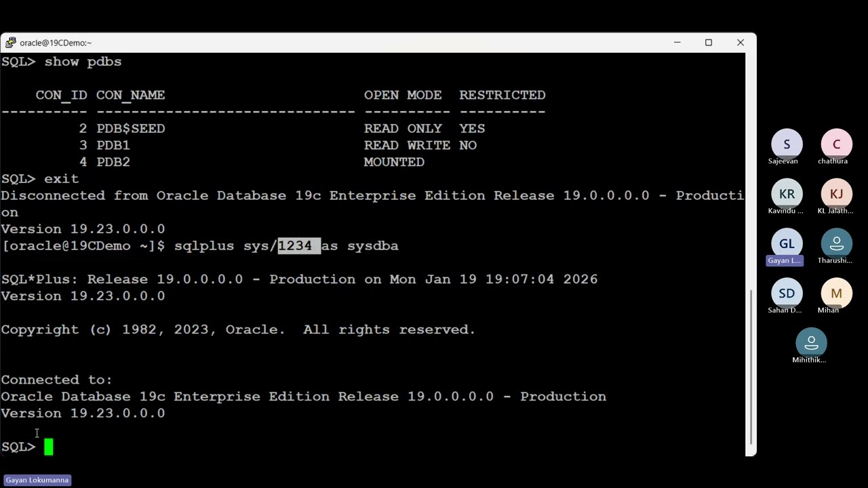Select Mihan's M avatar
The image size is (868, 488).
coord(836,293)
